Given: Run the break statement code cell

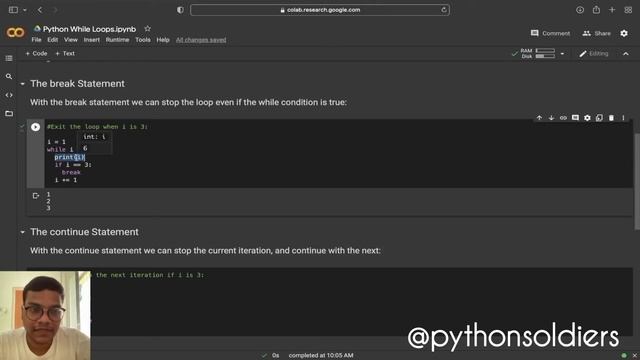Looking at the screenshot, I should [x=36, y=127].
